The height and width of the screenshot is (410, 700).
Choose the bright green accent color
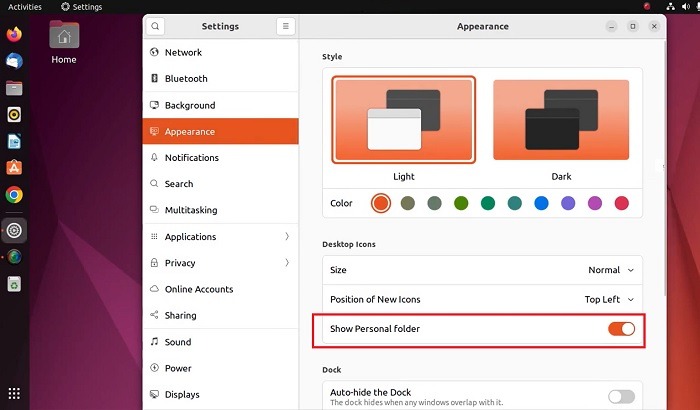461,203
